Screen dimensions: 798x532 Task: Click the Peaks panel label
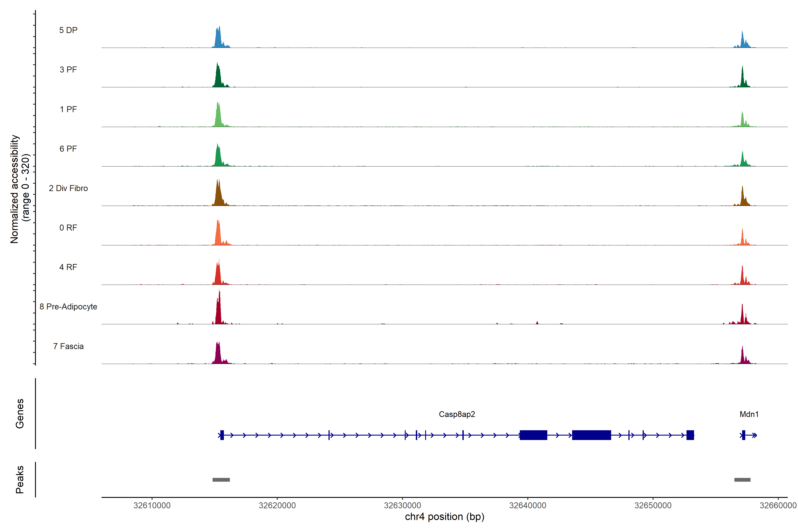click(x=20, y=479)
